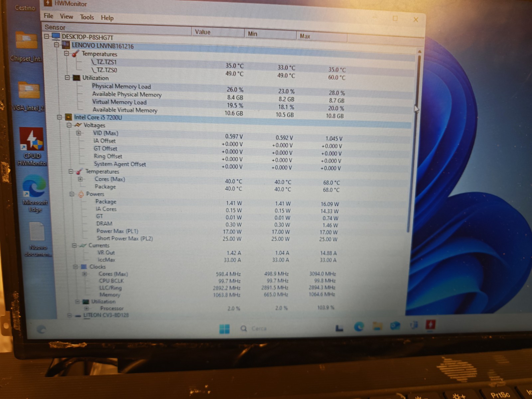
Task: Click the Max column header
Action: click(x=322, y=36)
